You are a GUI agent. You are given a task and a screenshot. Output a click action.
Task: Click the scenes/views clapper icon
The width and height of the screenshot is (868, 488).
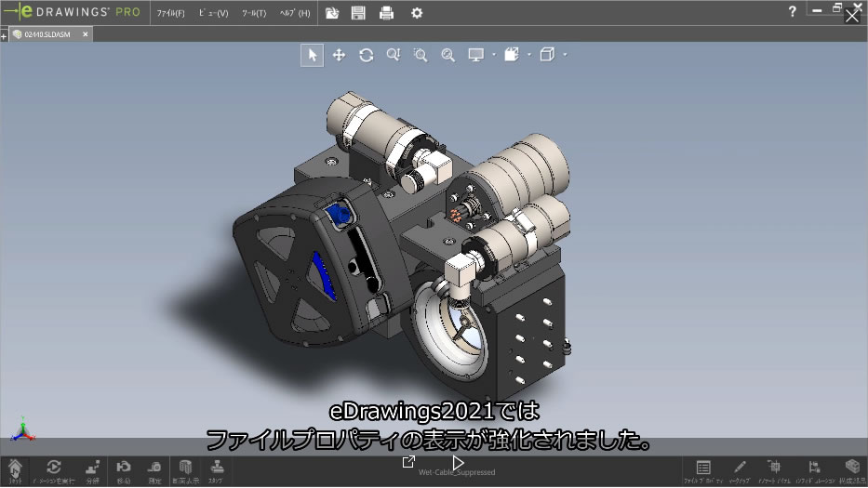pyautogui.click(x=512, y=54)
